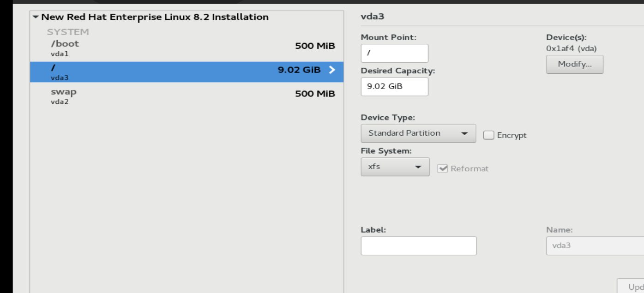This screenshot has width=644, height=293.
Task: Click the arrow chevron on the 9.02 GiB row
Action: pyautogui.click(x=331, y=70)
